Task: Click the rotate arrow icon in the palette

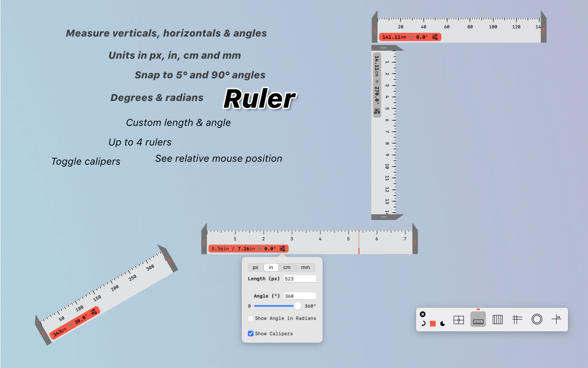Action: tap(423, 323)
